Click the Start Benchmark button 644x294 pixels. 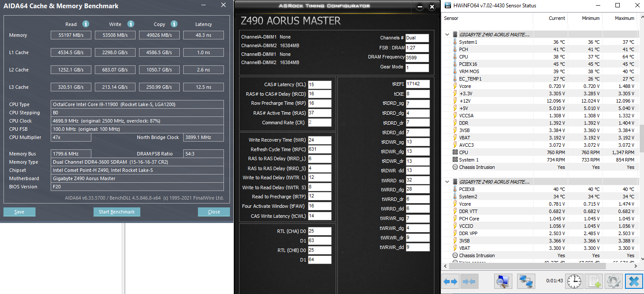click(x=117, y=212)
